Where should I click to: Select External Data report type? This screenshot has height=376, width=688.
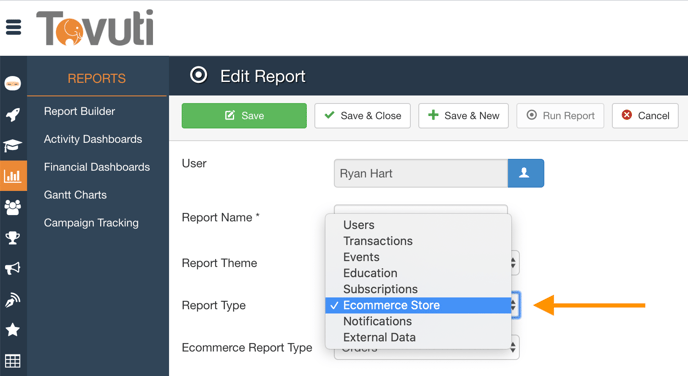point(418,337)
